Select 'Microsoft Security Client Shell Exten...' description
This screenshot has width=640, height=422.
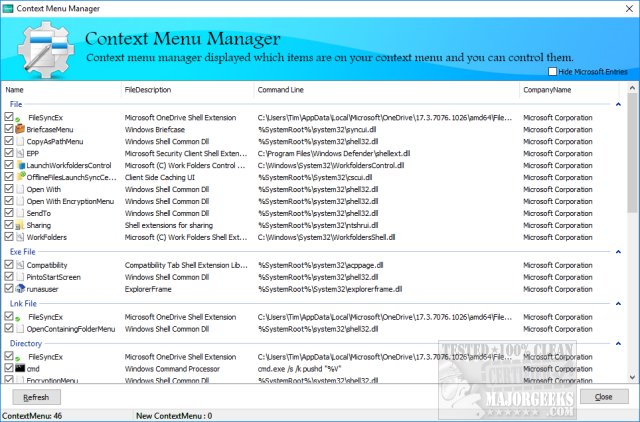[186, 153]
